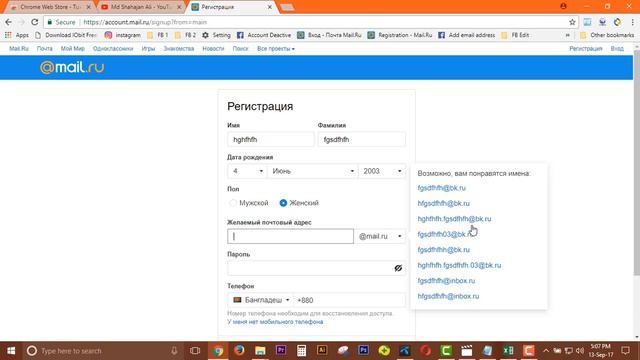Choose suggested address hghfhfh.fgsdfhfh@bk.ru
Viewport: 640px width, 360px height.
point(454,219)
